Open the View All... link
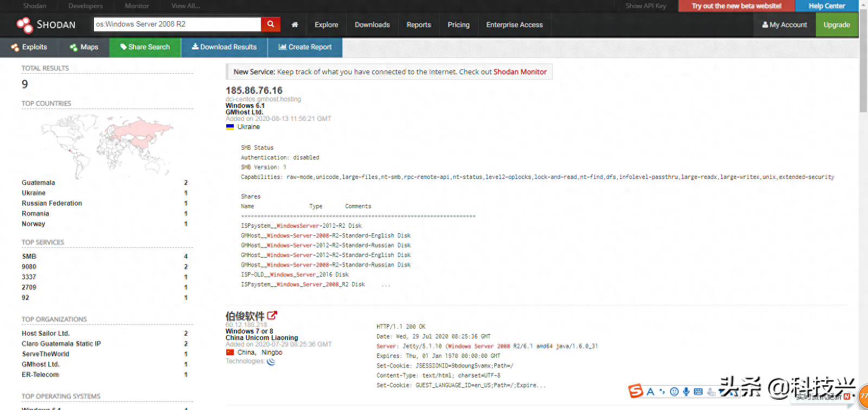Viewport: 868px width, 410px height. (x=186, y=6)
